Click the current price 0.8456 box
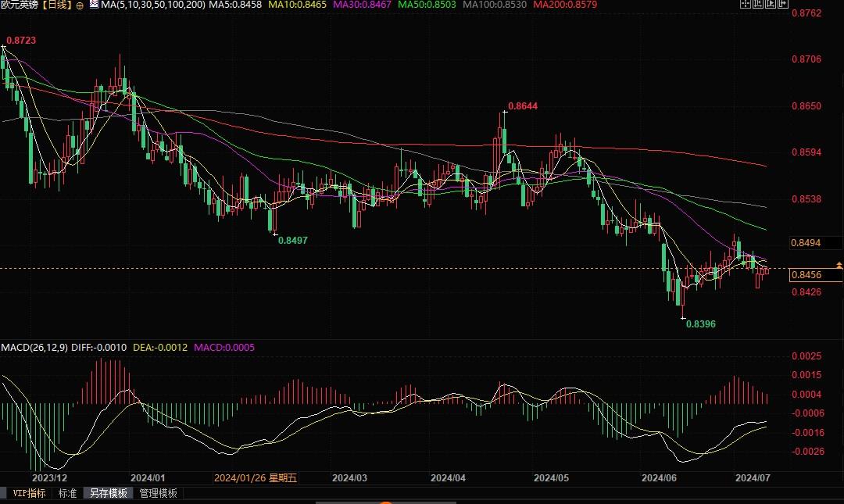This screenshot has height=504, width=844. tap(806, 275)
